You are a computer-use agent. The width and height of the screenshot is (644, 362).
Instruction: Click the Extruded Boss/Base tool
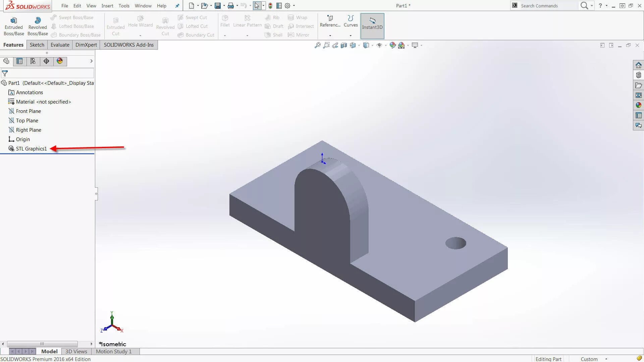coord(14,26)
